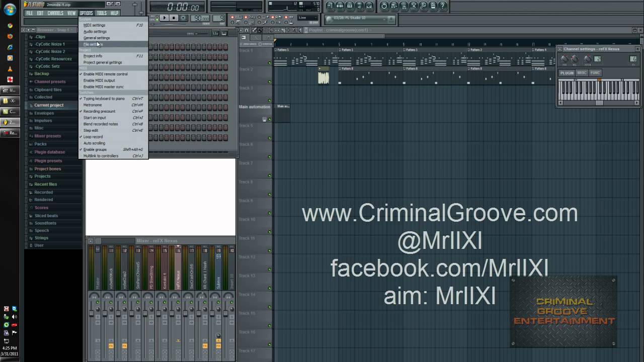
Task: Toggle Enable MIDI output
Action: click(99, 80)
